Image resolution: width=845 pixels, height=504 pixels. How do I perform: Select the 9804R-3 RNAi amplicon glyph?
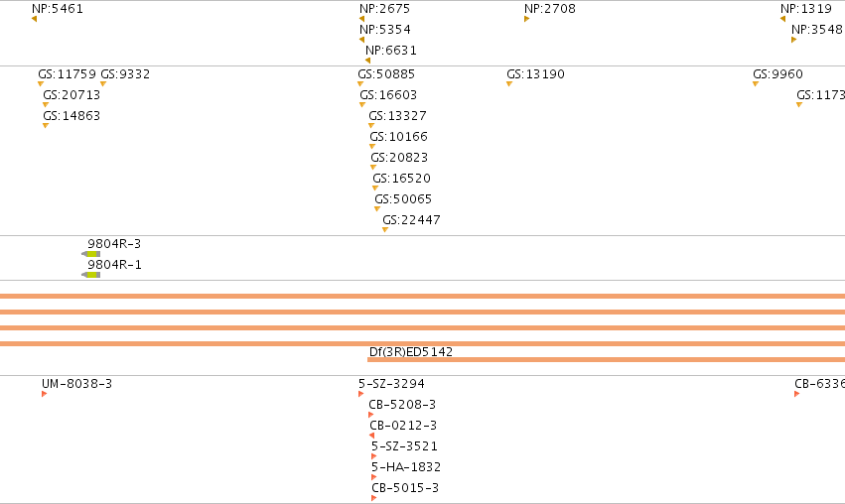click(91, 254)
